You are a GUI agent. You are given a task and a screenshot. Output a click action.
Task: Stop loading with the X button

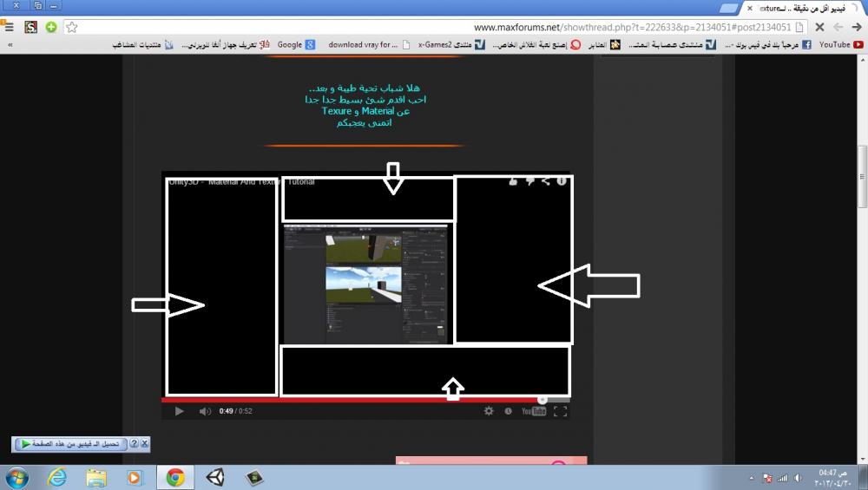tap(820, 27)
